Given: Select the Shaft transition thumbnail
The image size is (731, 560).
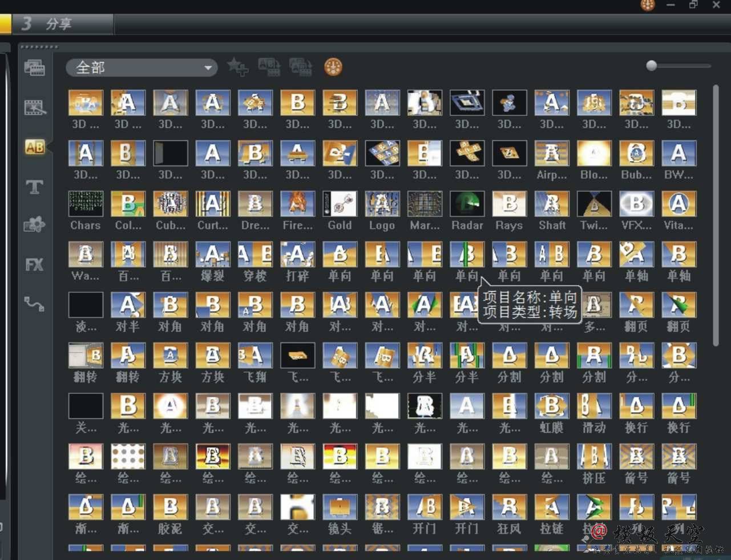Looking at the screenshot, I should pos(552,204).
